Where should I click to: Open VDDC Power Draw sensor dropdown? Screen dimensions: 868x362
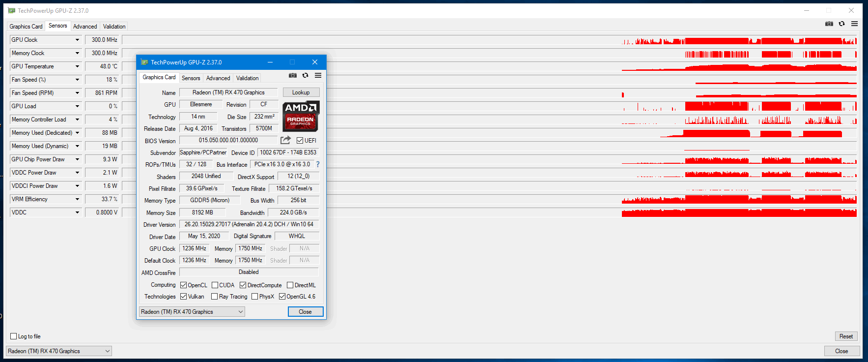(x=77, y=173)
